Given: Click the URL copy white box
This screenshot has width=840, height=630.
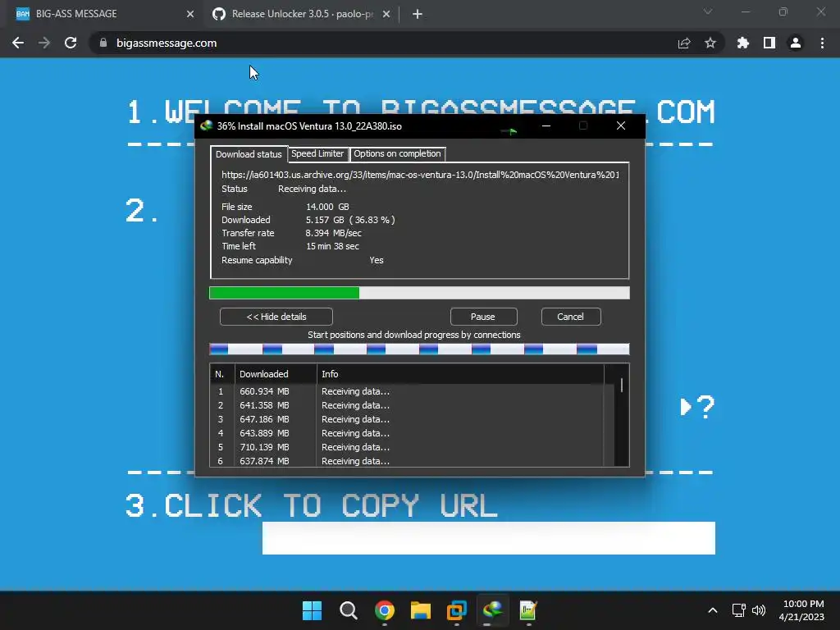Looking at the screenshot, I should tap(489, 538).
